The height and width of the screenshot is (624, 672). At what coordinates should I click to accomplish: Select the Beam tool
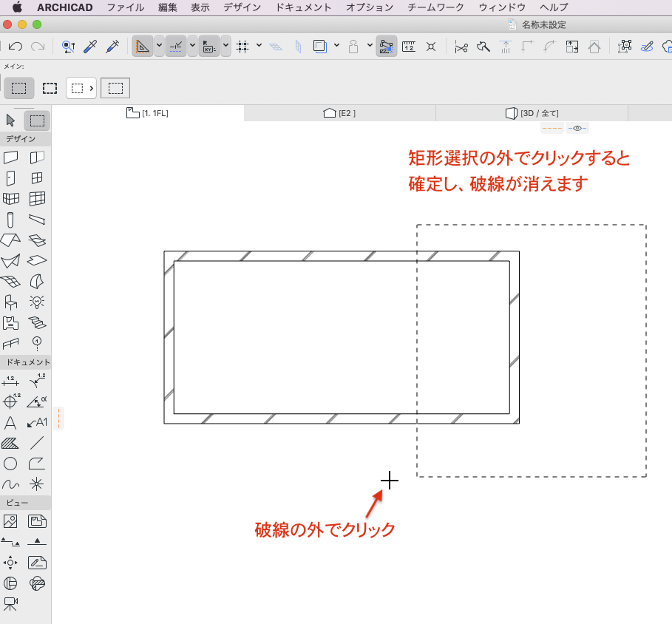tap(37, 220)
